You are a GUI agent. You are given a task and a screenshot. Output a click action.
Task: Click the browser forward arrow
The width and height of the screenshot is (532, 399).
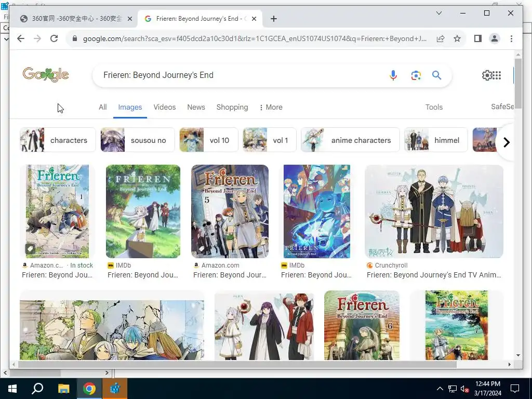[37, 38]
